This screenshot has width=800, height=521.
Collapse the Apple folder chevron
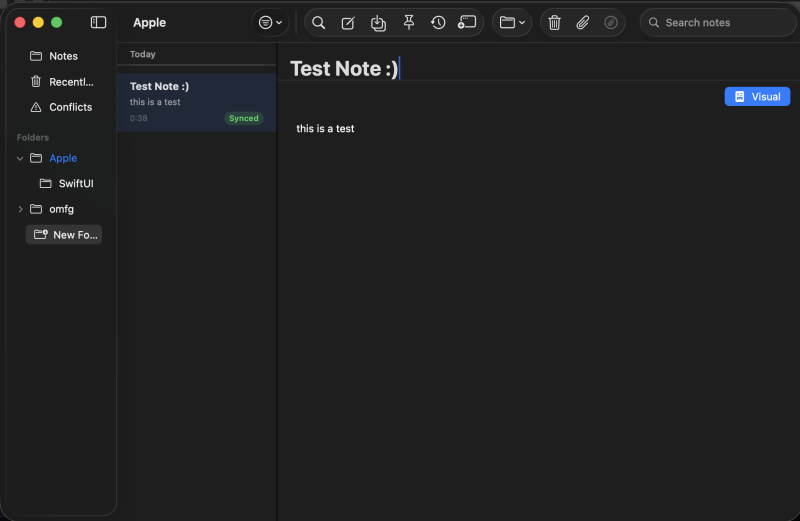(x=20, y=159)
